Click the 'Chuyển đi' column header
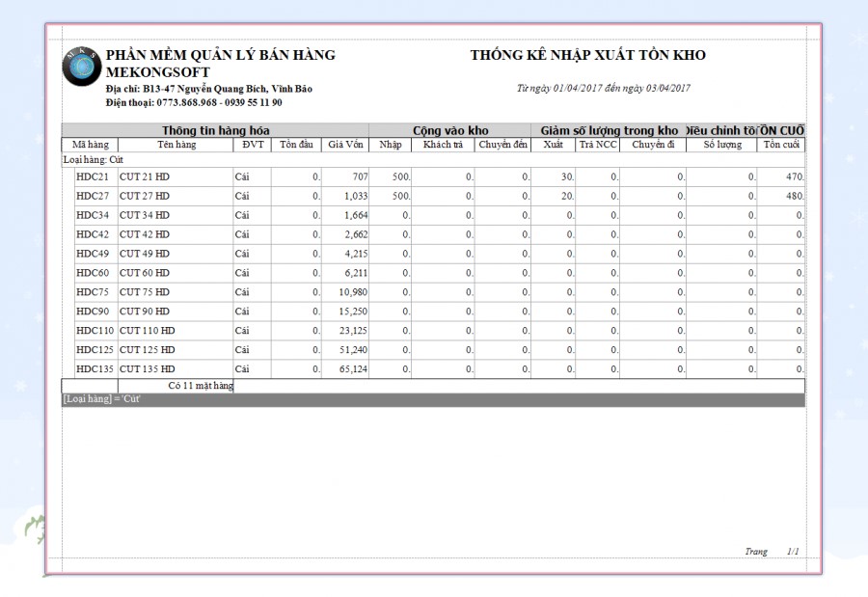Screen dimensions: 868x597 point(653,145)
